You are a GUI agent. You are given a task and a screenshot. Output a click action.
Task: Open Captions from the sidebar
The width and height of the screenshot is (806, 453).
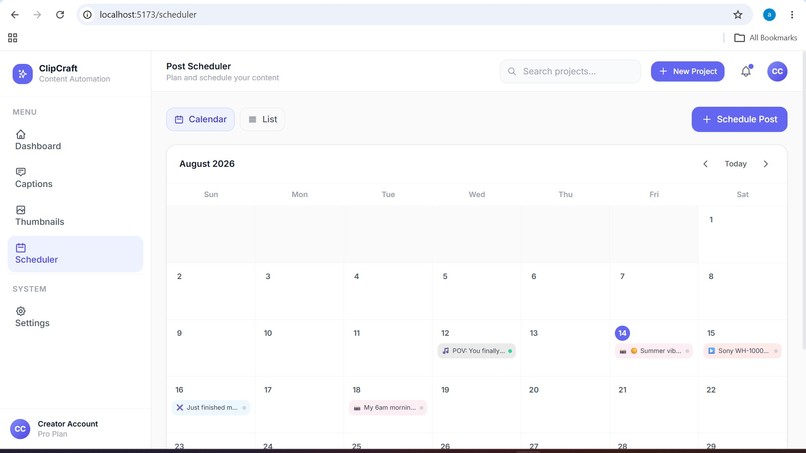(x=75, y=178)
